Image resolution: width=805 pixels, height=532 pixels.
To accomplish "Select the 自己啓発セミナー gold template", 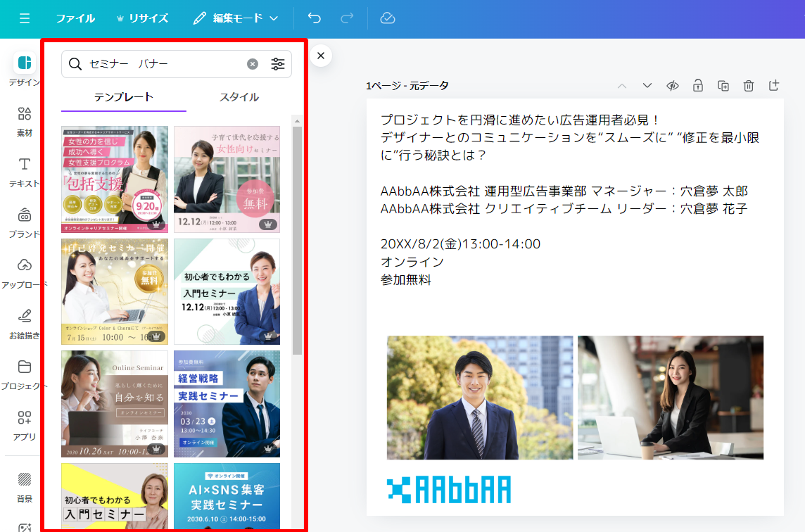I will 115,291.
